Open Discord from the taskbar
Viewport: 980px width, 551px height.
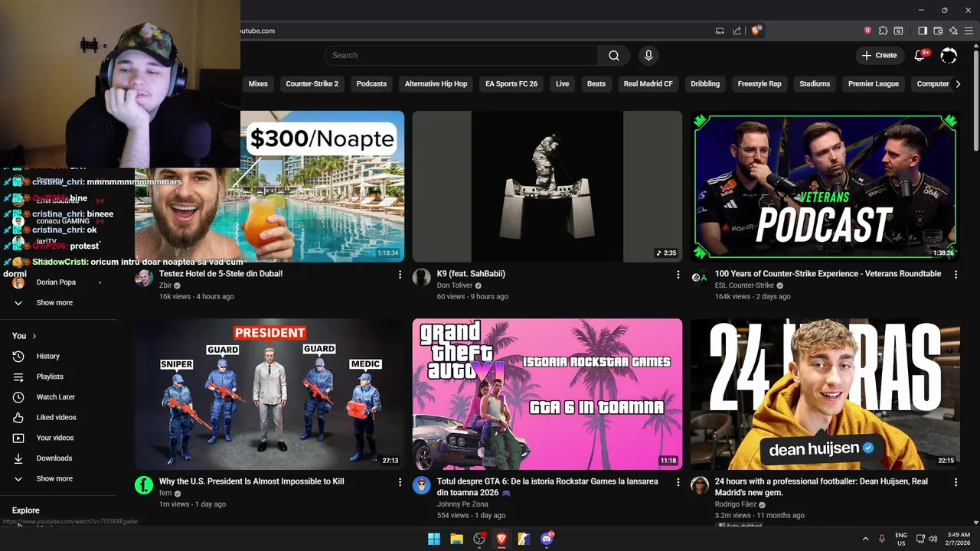(x=547, y=539)
